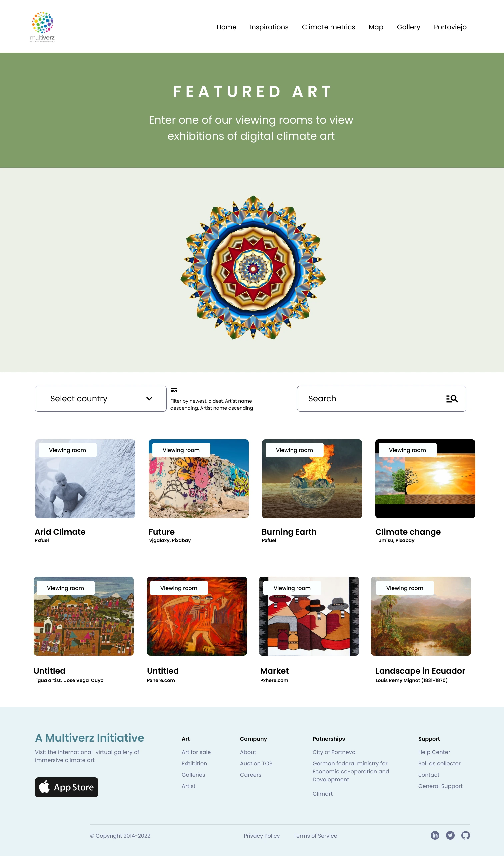Follow the Privacy Policy link
Screen dimensions: 504x856
pyautogui.click(x=262, y=836)
